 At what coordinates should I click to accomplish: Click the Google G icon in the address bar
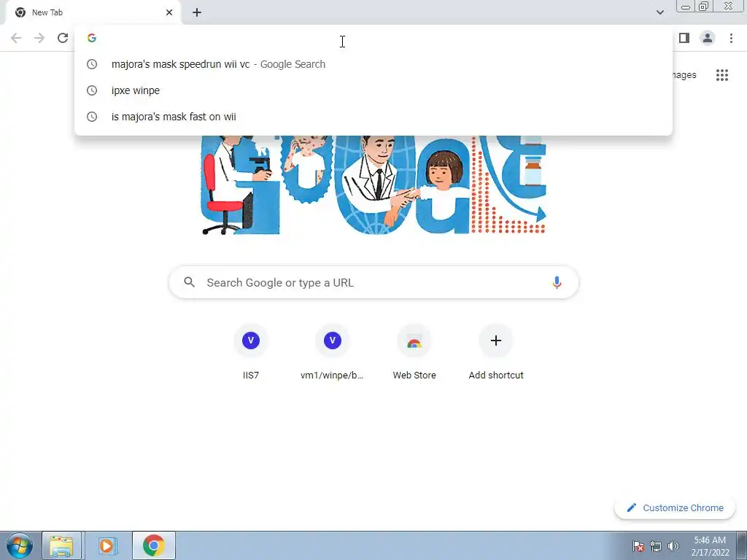[92, 38]
